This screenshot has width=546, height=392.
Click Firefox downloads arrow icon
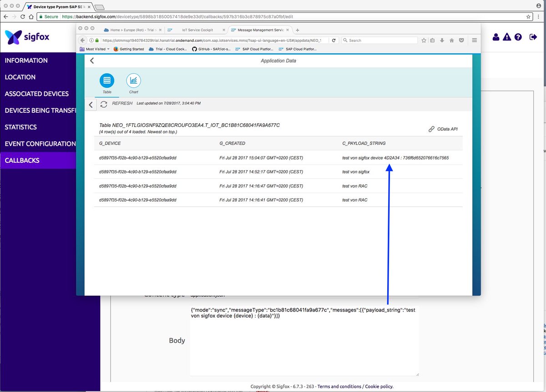tap(442, 40)
